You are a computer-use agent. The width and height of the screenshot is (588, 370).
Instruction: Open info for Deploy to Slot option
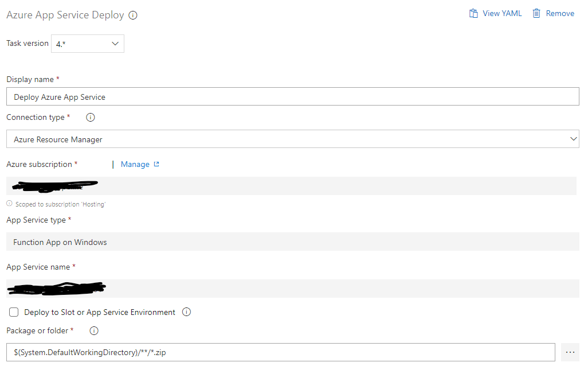[186, 312]
